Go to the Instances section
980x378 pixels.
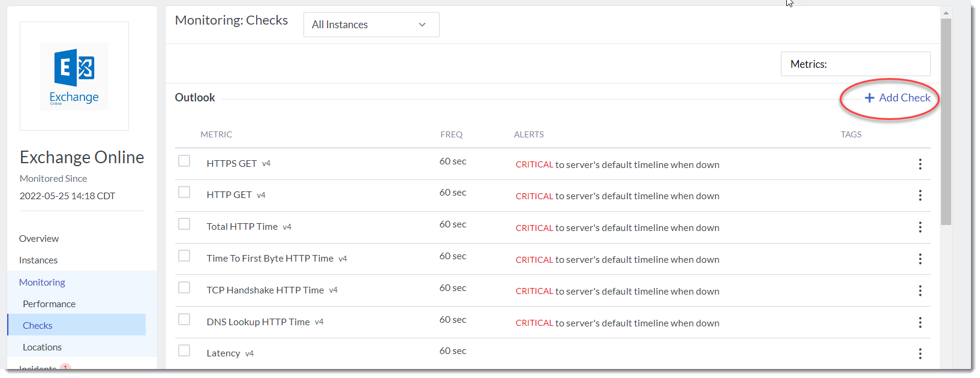[x=38, y=260]
